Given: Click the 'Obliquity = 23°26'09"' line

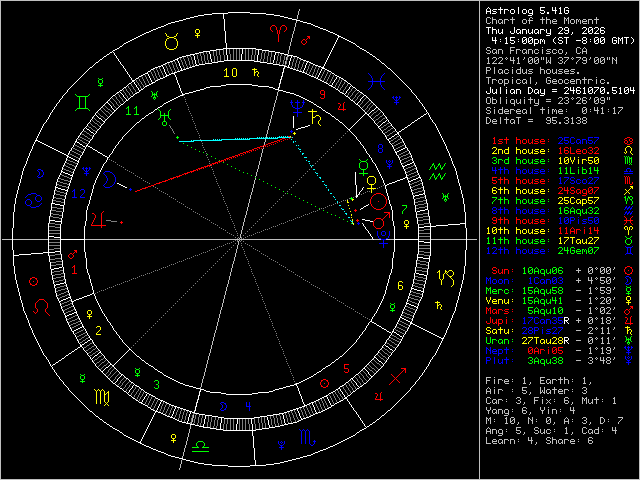Looking at the screenshot, I should (x=548, y=101).
